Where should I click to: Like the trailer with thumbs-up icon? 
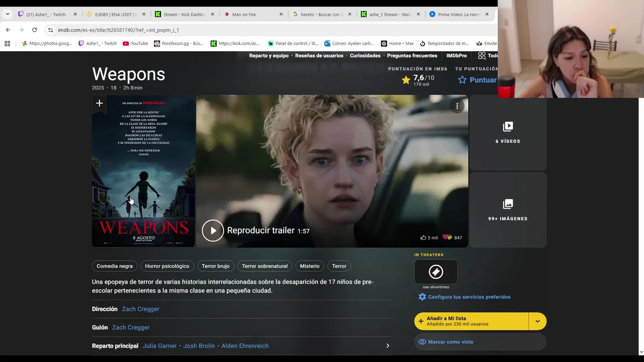pyautogui.click(x=423, y=238)
